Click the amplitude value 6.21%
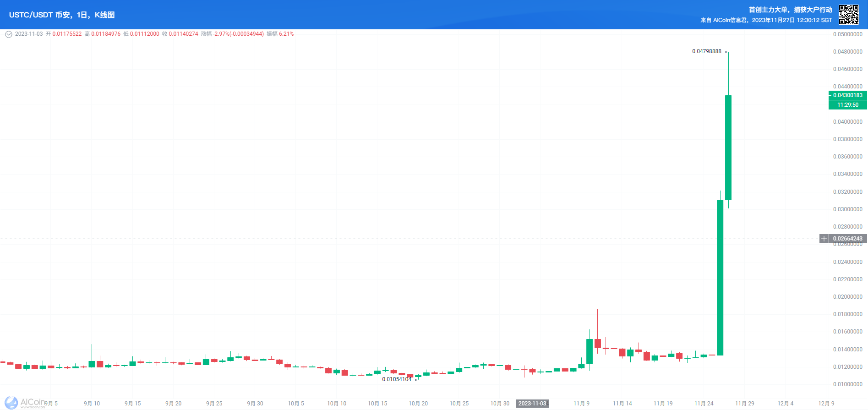Viewport: 868px width, 410px height. click(x=286, y=34)
